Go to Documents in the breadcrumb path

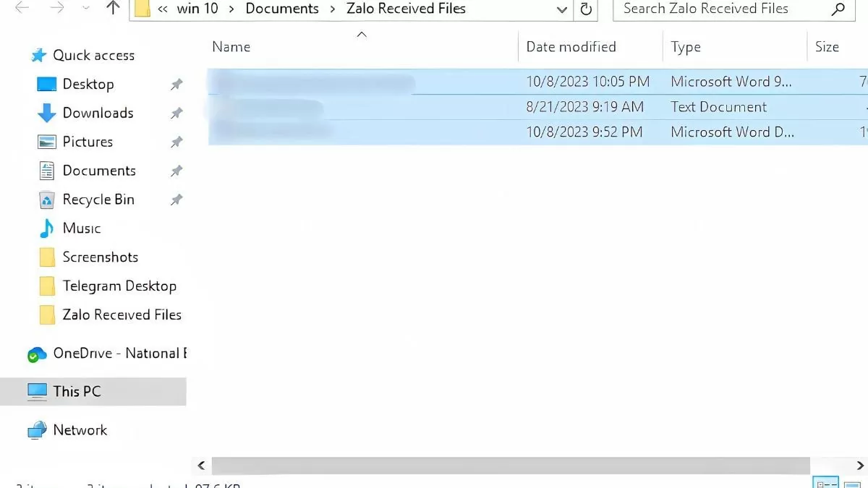(282, 9)
